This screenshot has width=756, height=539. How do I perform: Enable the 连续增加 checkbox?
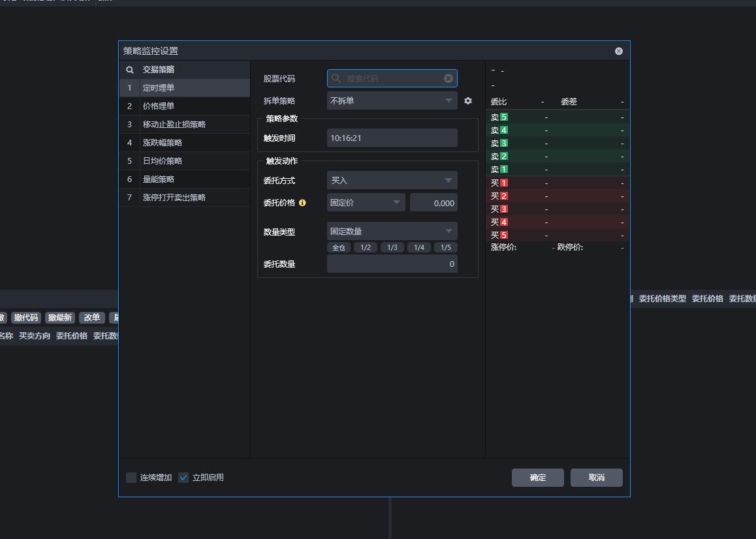[131, 477]
